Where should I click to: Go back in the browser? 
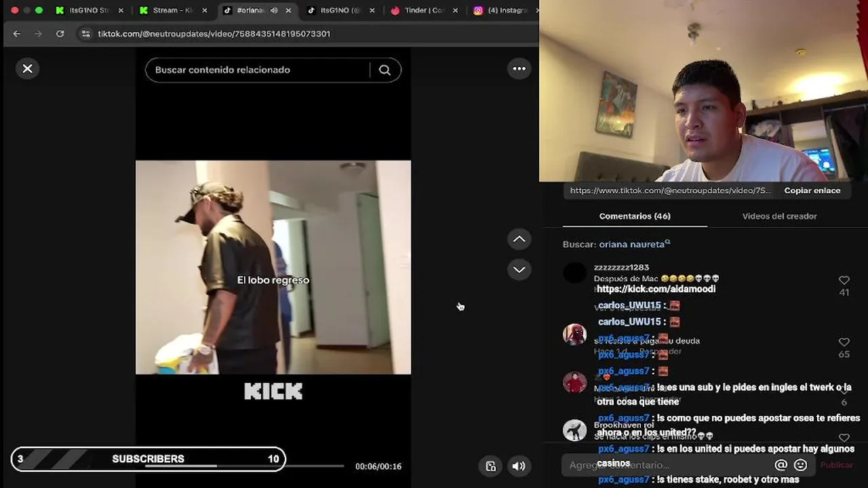coord(17,33)
